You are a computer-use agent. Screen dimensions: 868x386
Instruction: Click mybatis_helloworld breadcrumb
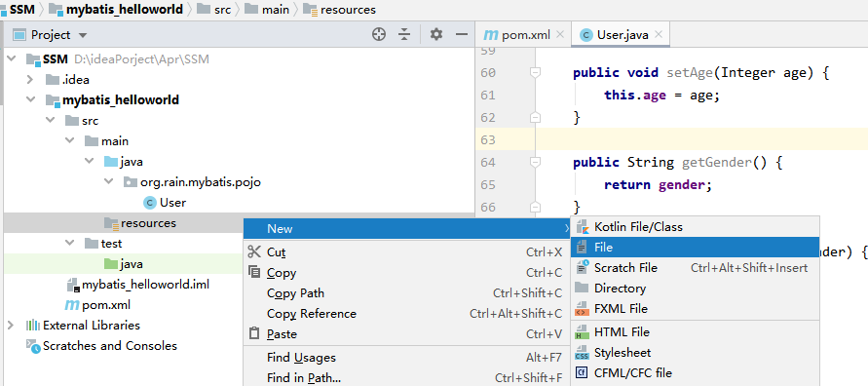pos(124,10)
